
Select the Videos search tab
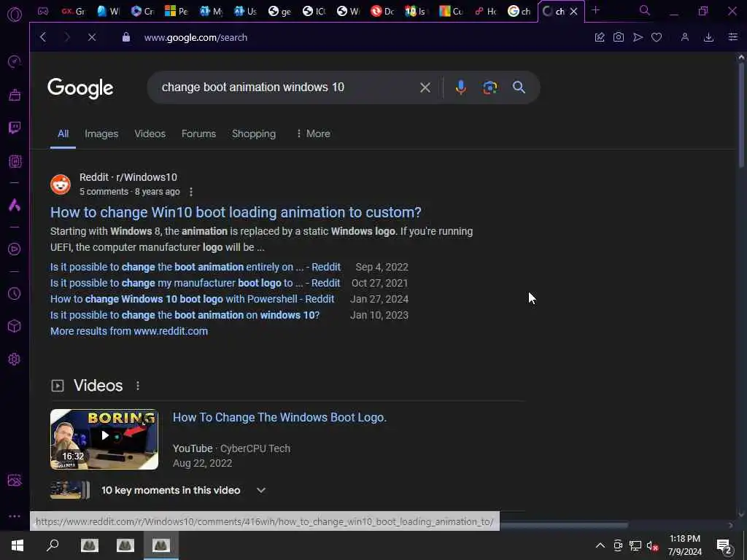[150, 134]
